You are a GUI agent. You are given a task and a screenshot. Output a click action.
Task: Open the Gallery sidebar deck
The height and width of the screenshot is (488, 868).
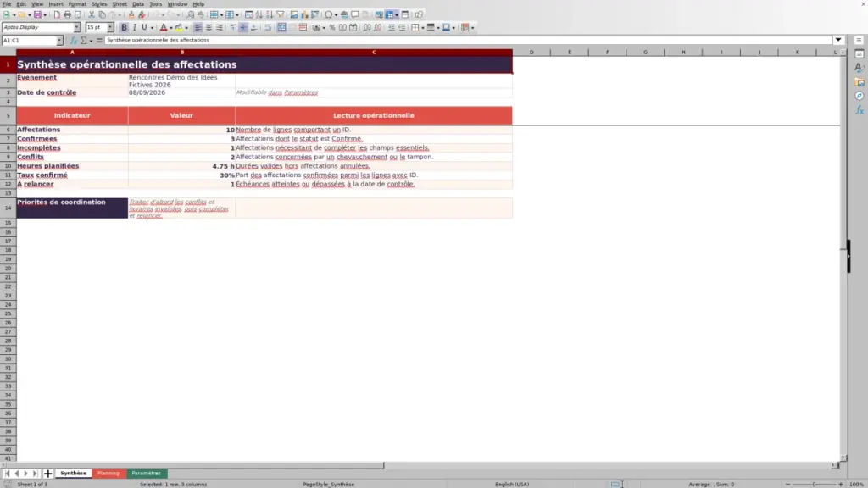pyautogui.click(x=860, y=82)
